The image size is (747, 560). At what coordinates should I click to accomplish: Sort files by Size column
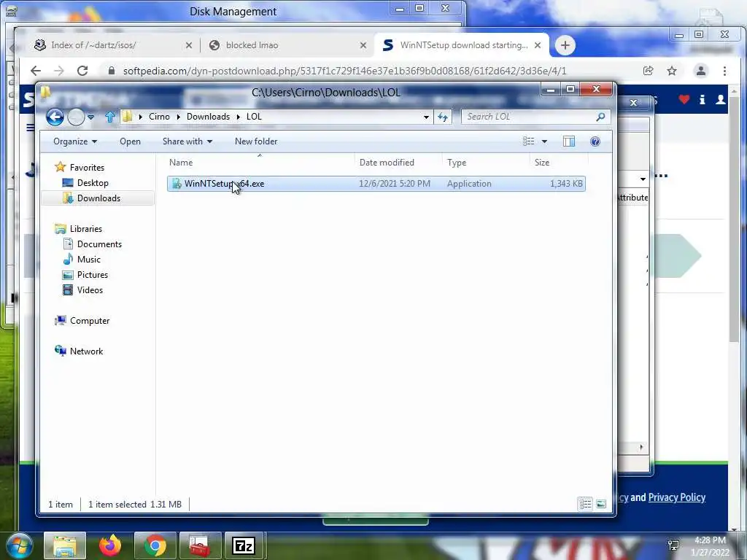pos(558,163)
